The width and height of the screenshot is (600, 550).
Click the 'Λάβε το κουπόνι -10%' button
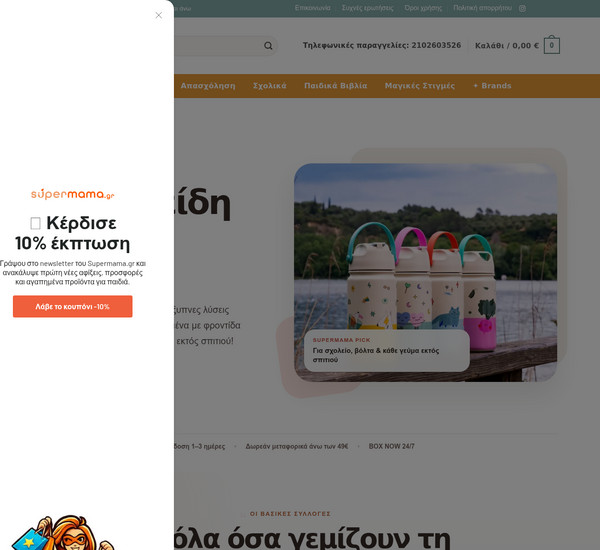coord(73,306)
